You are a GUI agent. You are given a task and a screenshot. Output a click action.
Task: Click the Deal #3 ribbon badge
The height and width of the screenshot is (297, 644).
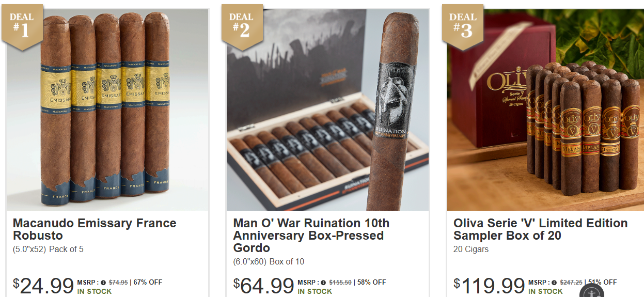pyautogui.click(x=463, y=27)
